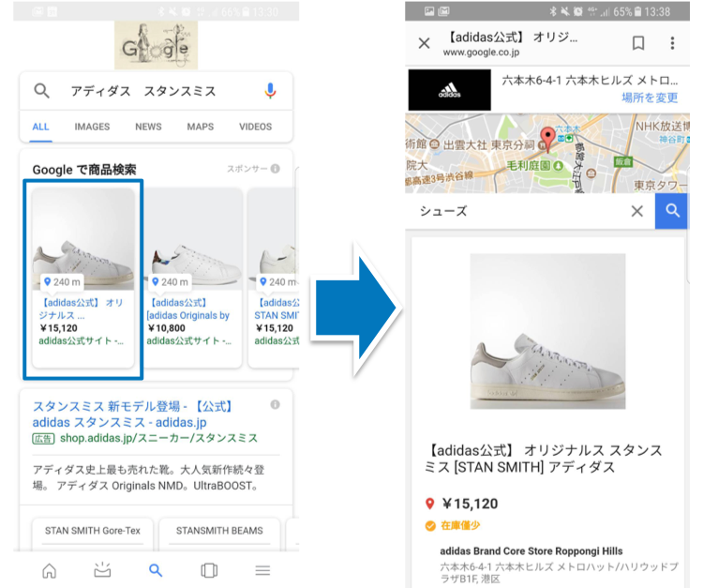This screenshot has height=588, width=703.
Task: Tap the red map pin at 六本木
Action: [547, 139]
